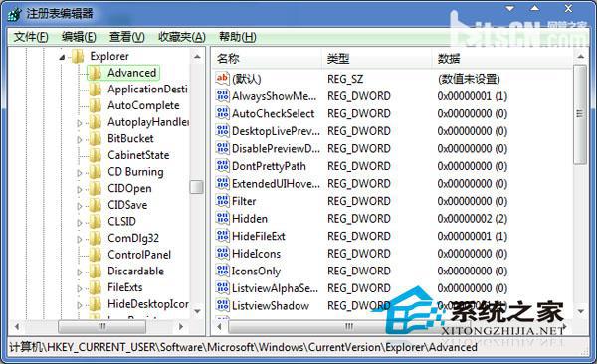
Task: Click the DWORD icon for DesktopLivePreview
Action: click(222, 131)
